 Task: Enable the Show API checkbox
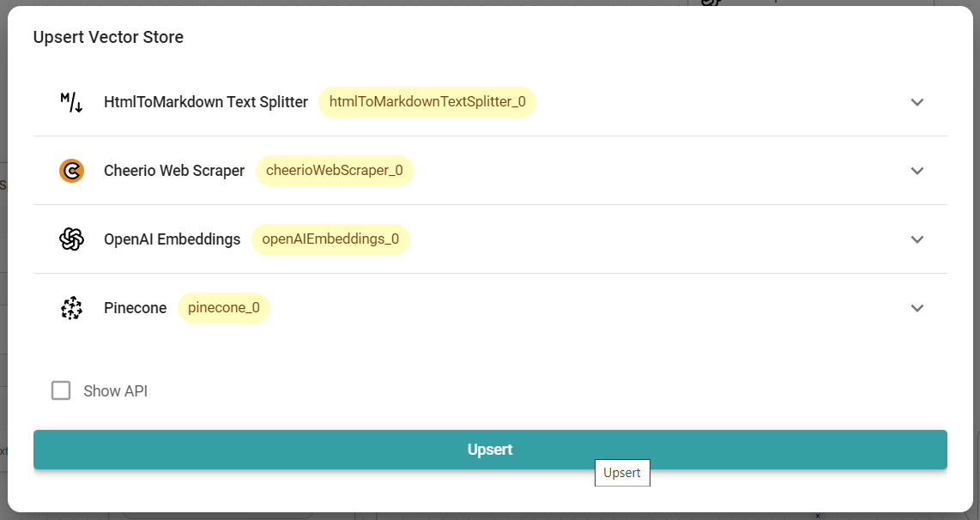click(x=61, y=391)
